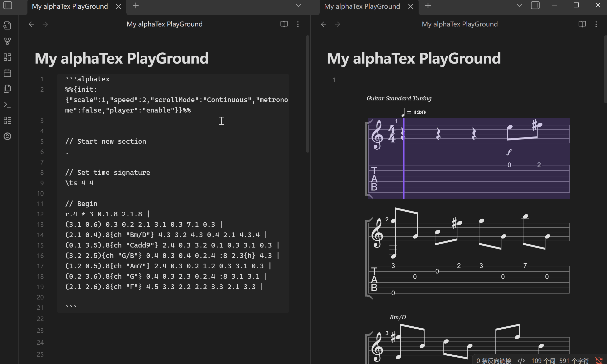Open the command palette icon
607x364 pixels.
pyautogui.click(x=7, y=105)
